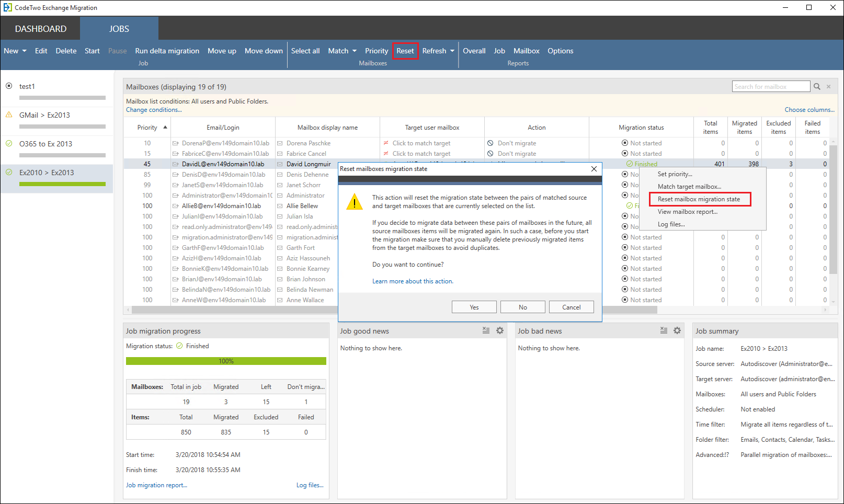Image resolution: width=844 pixels, height=504 pixels.
Task: Click the warning status icon for GMail > Ex2013
Action: tap(9, 114)
